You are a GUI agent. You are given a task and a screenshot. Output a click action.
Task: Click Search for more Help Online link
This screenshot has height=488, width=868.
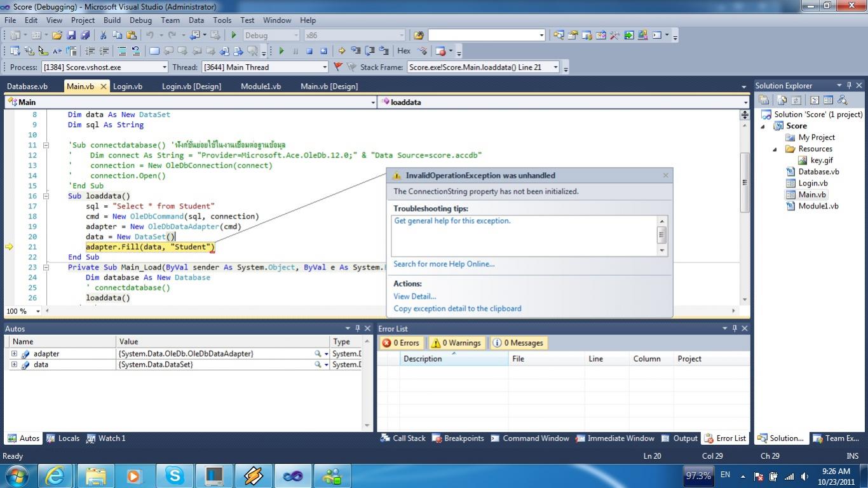(444, 264)
